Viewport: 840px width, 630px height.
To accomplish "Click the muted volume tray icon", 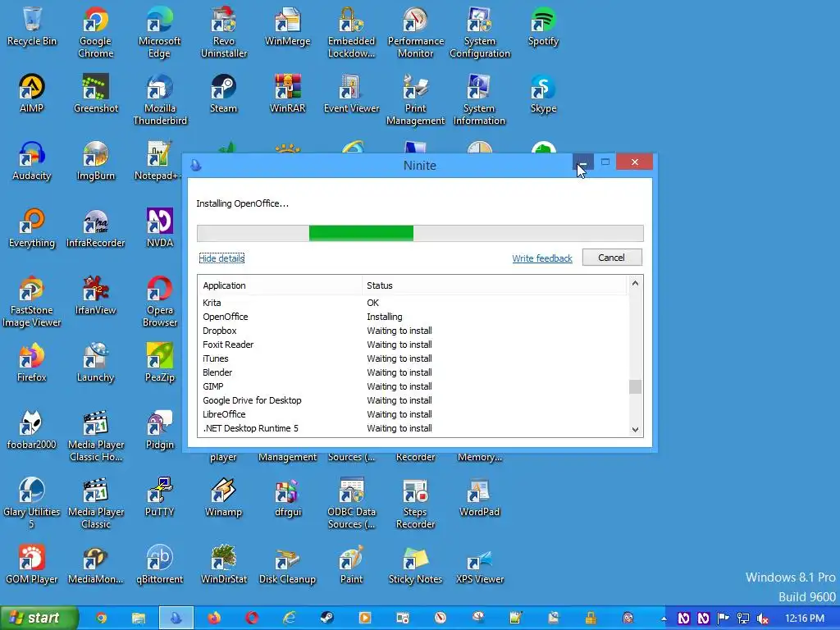I will (x=763, y=619).
